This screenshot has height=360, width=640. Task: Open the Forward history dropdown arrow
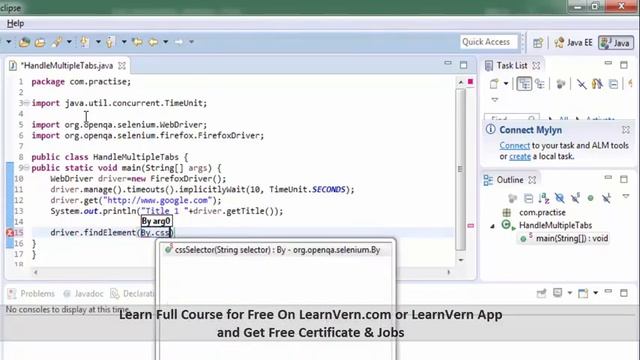pos(191,42)
